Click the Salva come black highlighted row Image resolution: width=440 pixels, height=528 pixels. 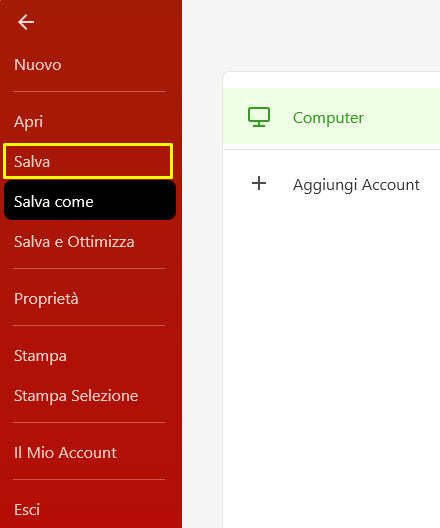(x=90, y=201)
